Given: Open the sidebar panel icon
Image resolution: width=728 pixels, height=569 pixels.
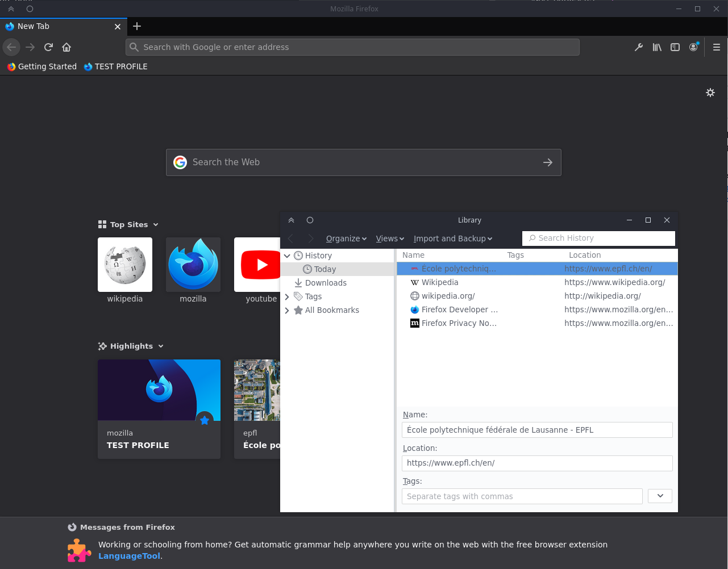Looking at the screenshot, I should (675, 47).
